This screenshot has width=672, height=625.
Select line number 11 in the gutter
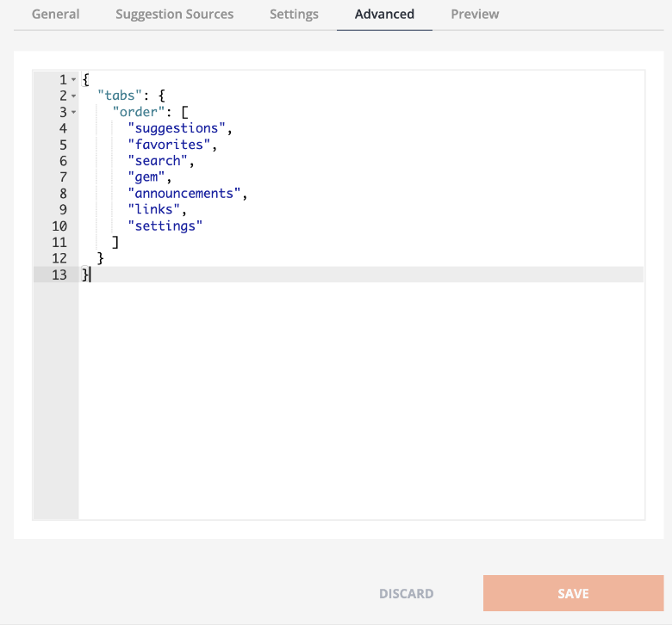pyautogui.click(x=59, y=243)
